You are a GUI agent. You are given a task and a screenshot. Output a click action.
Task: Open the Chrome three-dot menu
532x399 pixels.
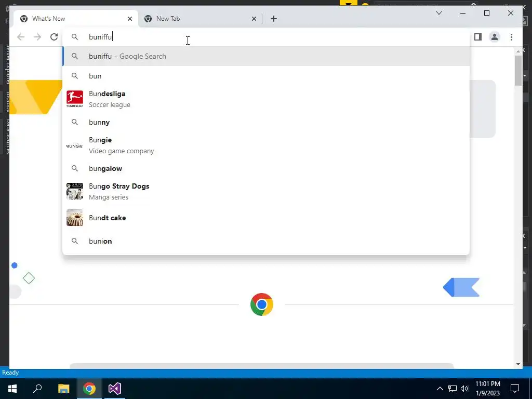point(511,37)
